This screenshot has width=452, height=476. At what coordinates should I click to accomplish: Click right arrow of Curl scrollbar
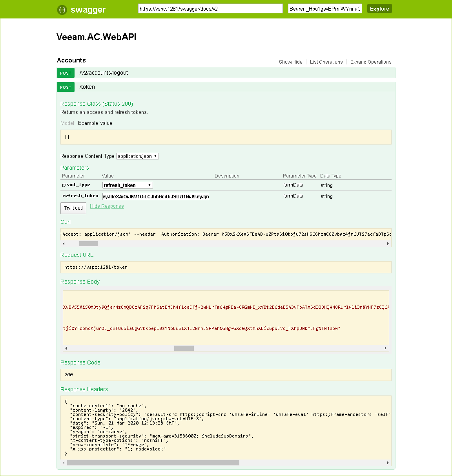pos(388,243)
